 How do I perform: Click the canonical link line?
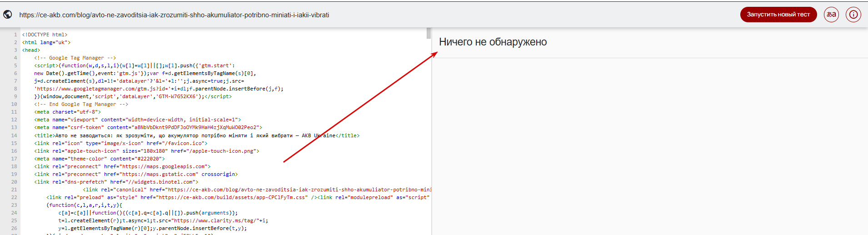pos(257,190)
